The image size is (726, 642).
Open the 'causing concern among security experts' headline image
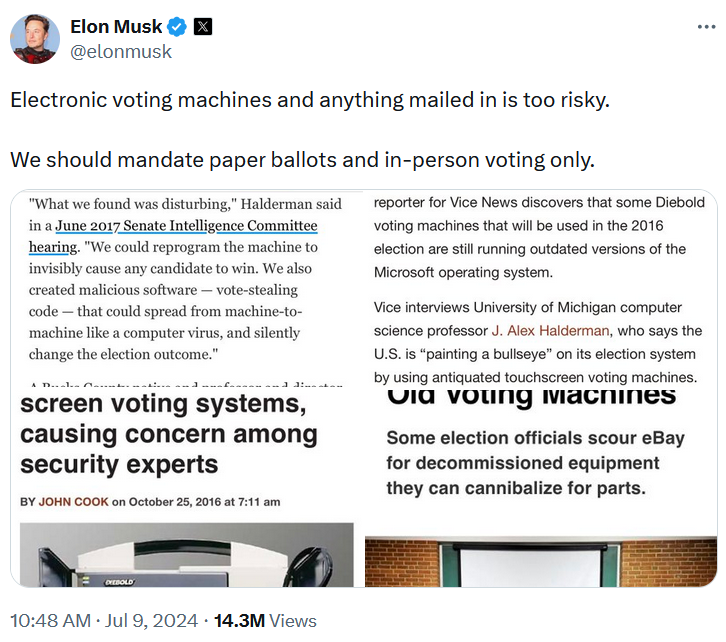point(170,435)
